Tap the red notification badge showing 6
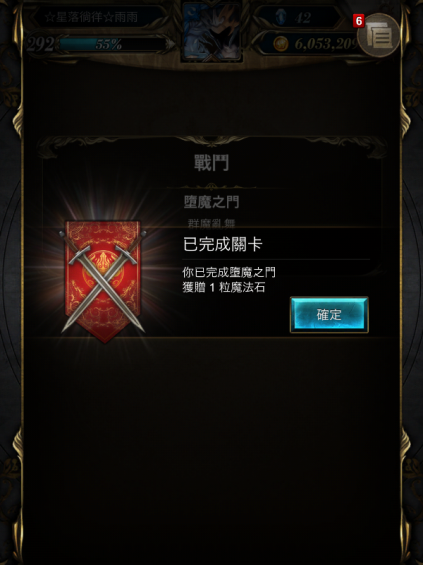 pyautogui.click(x=358, y=21)
